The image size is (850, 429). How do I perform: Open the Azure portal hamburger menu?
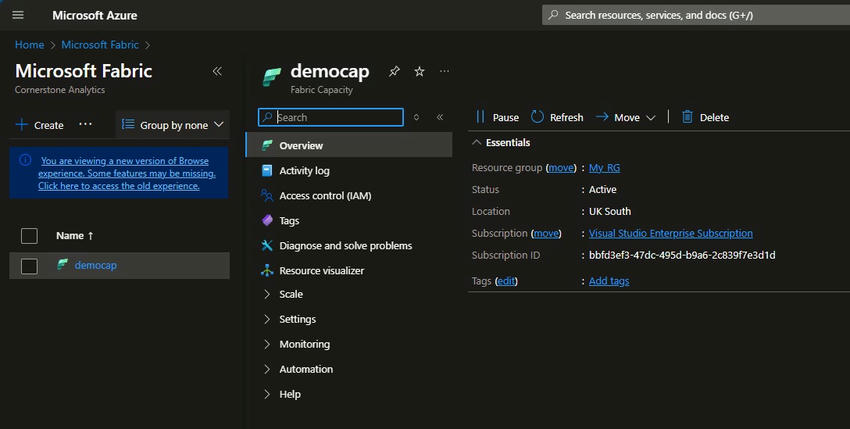(18, 15)
